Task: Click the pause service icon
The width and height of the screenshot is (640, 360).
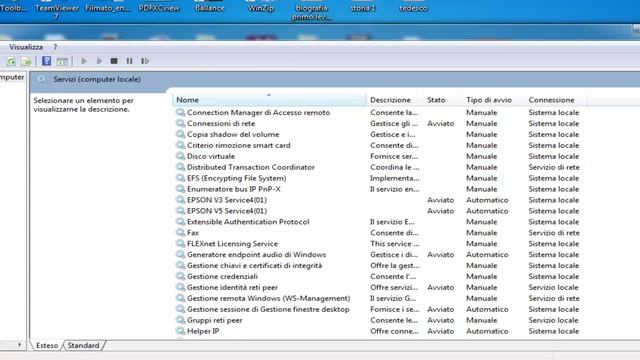Action: 129,61
